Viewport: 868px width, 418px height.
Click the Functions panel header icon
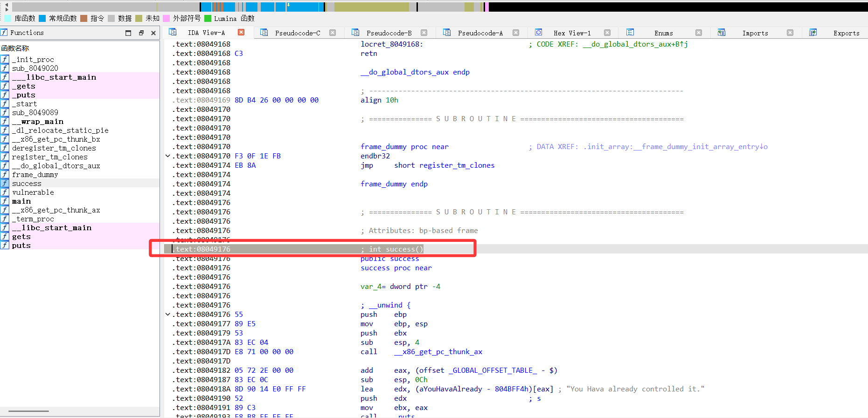[x=4, y=33]
